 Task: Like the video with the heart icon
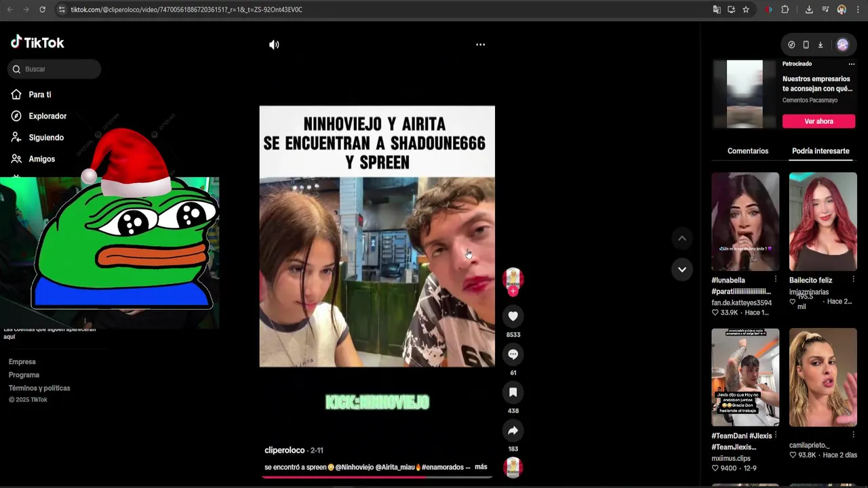[x=513, y=317]
